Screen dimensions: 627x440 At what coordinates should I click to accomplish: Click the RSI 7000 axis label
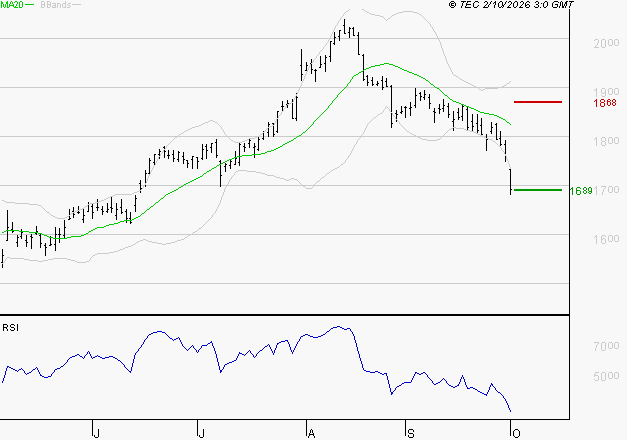(606, 346)
